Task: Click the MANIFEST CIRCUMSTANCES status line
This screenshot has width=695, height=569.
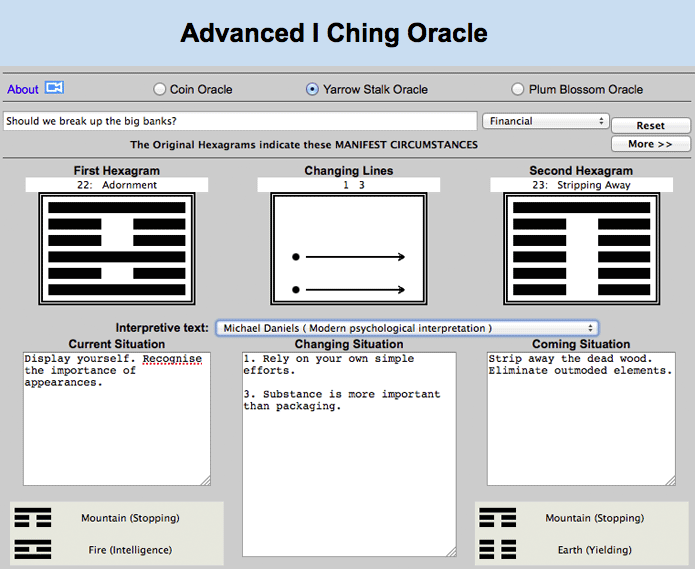Action: click(304, 145)
